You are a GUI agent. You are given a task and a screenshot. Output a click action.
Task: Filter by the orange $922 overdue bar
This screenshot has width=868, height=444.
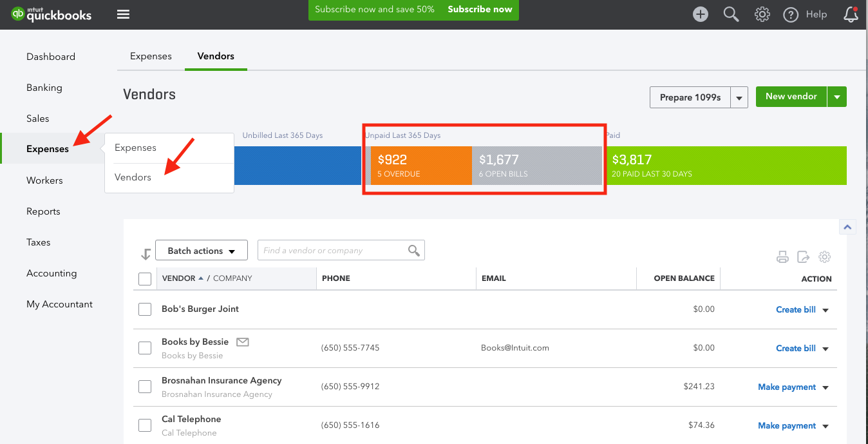[x=421, y=166]
